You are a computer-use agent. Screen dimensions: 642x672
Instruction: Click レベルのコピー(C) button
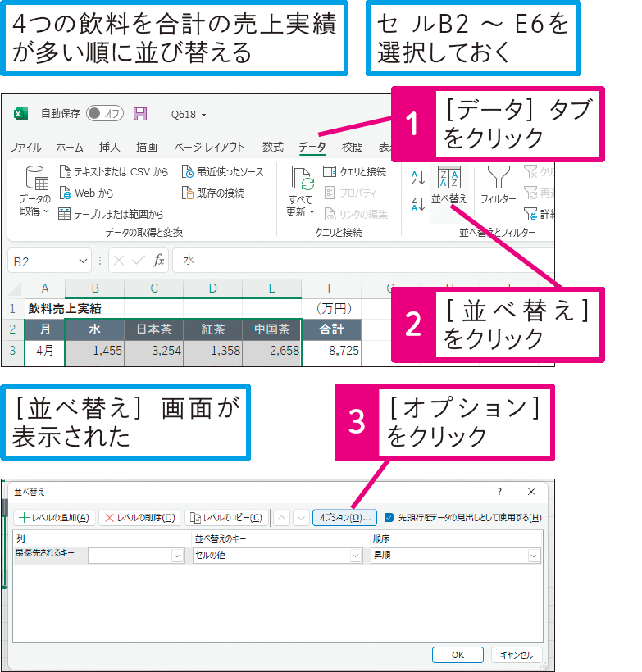(226, 518)
